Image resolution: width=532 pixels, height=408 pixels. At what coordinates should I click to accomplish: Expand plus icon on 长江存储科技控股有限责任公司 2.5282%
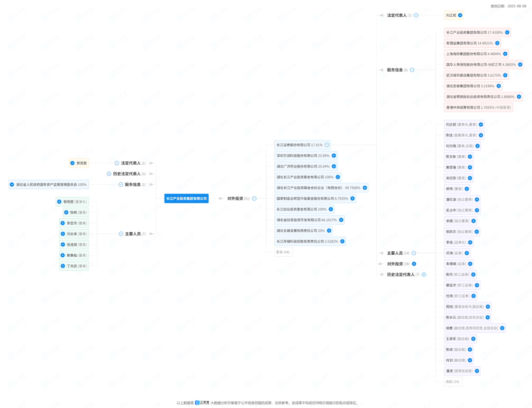point(342,241)
